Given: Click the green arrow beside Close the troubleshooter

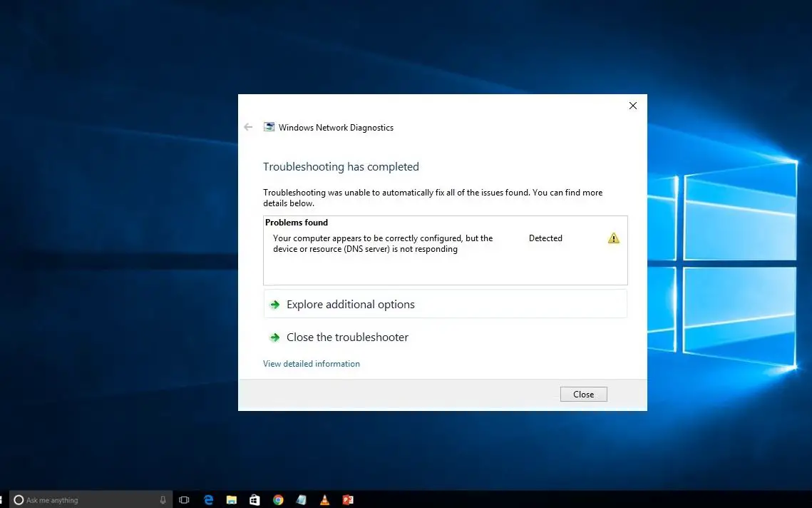Looking at the screenshot, I should [275, 337].
